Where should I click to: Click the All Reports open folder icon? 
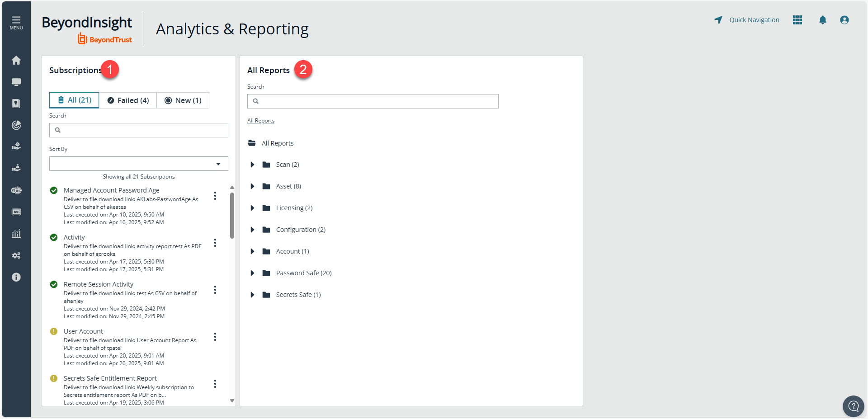point(252,143)
